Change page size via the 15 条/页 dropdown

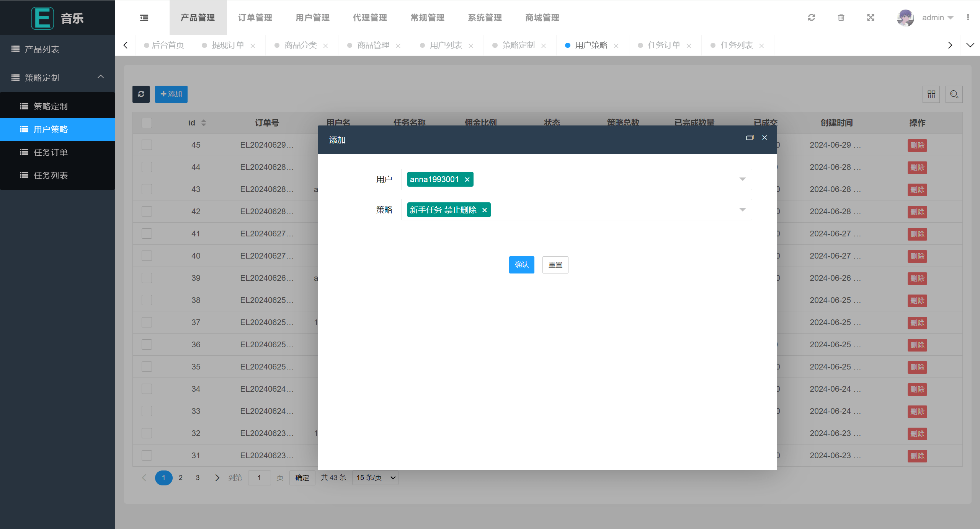coord(375,478)
